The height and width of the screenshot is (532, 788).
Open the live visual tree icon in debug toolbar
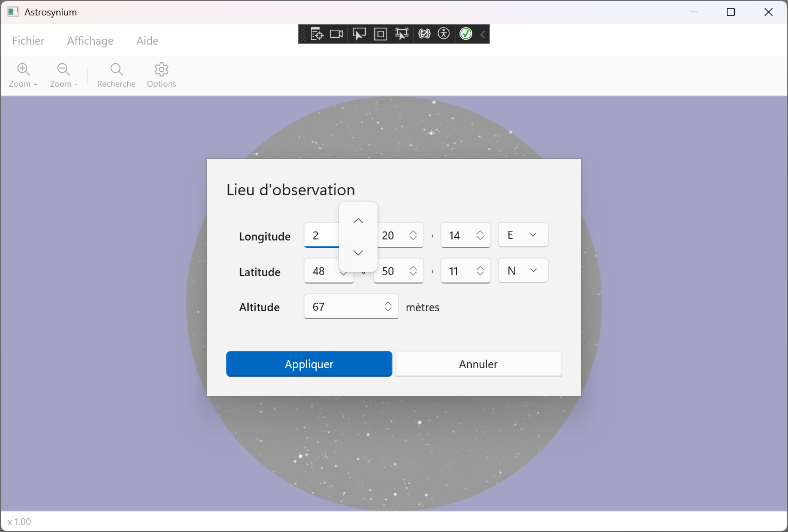[x=317, y=34]
